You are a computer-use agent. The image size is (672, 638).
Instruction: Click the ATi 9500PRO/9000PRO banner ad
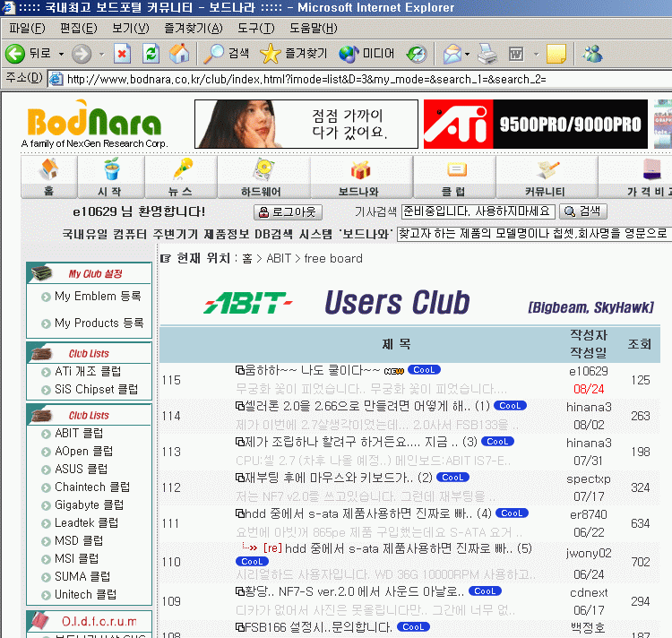(x=535, y=125)
